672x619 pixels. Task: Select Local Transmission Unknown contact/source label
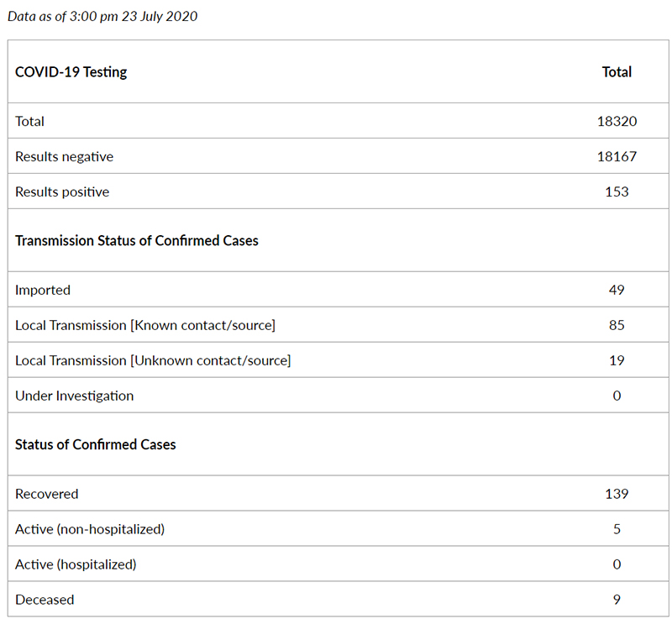[x=153, y=360]
